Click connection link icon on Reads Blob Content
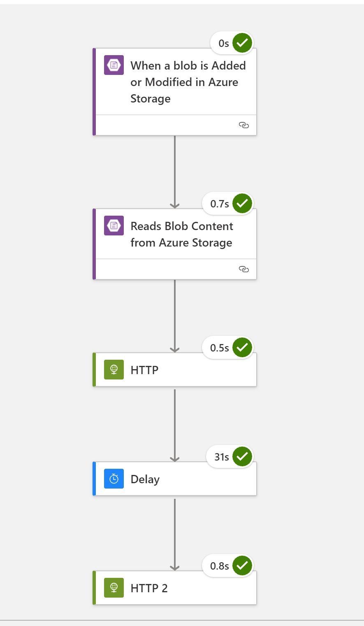The image size is (364, 626). pyautogui.click(x=244, y=269)
